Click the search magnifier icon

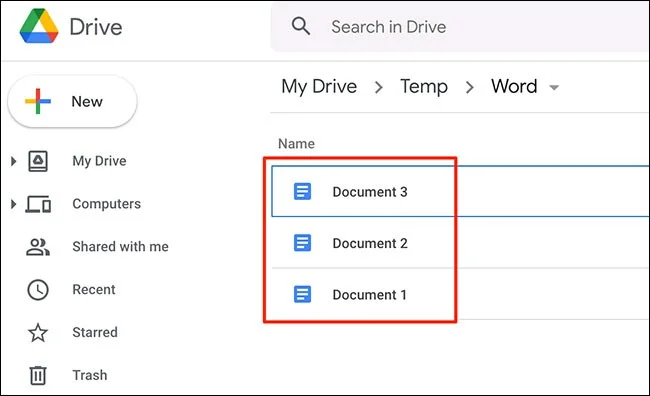pyautogui.click(x=301, y=26)
